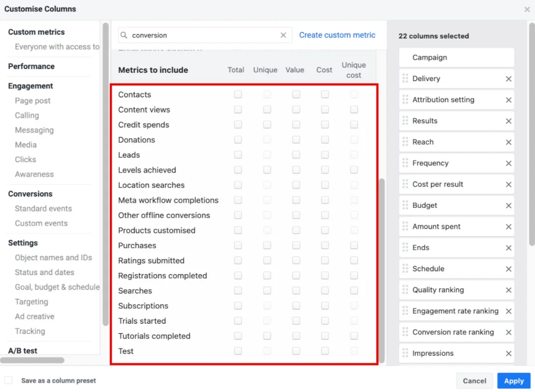Tick the Unique checkbox for Content views
This screenshot has width=535, height=392.
(x=267, y=109)
